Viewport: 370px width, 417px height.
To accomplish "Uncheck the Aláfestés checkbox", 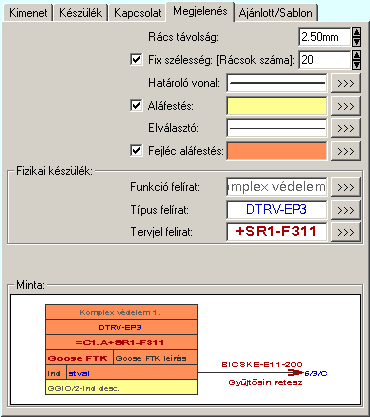I will pos(136,105).
